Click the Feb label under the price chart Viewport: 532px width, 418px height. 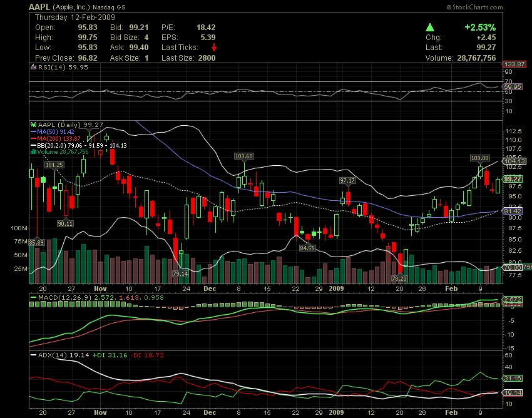(451, 288)
